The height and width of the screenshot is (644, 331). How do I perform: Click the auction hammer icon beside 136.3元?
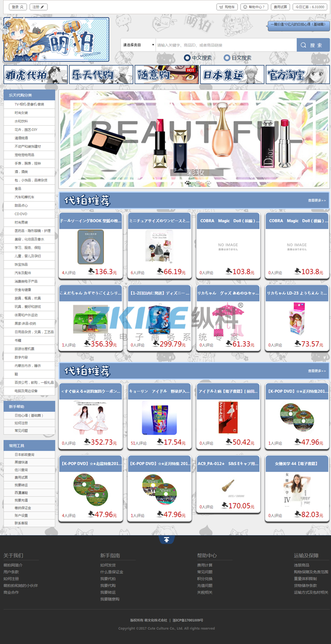point(91,271)
